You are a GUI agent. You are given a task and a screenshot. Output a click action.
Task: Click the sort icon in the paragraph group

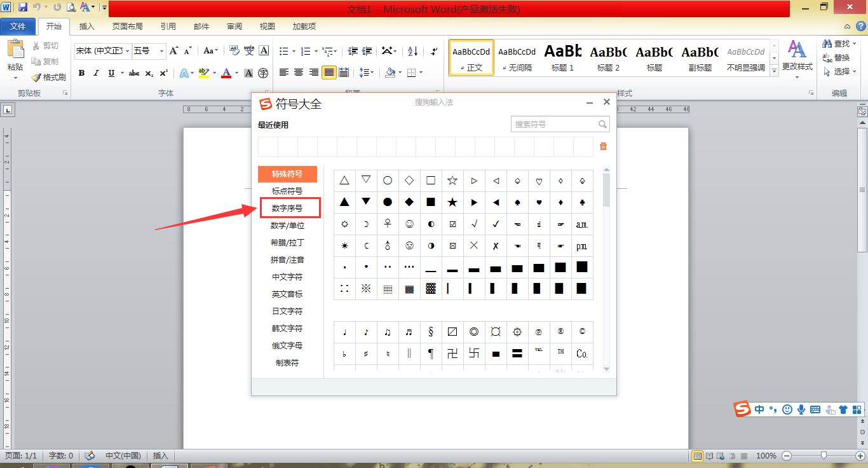pyautogui.click(x=412, y=51)
